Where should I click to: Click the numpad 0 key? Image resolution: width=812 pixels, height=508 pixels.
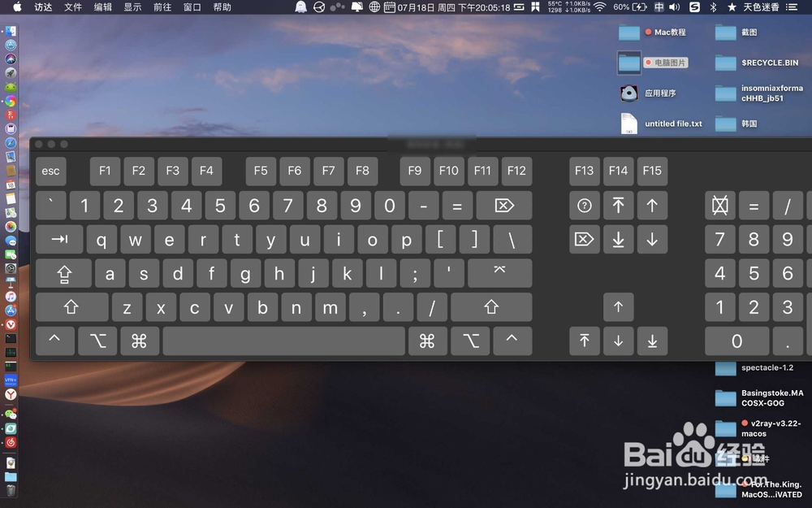[737, 341]
